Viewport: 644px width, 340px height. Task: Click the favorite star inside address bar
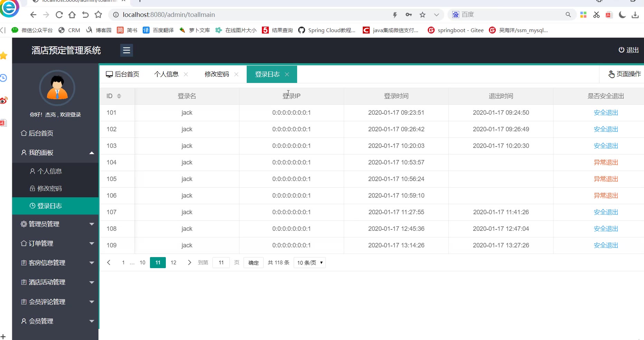click(423, 15)
